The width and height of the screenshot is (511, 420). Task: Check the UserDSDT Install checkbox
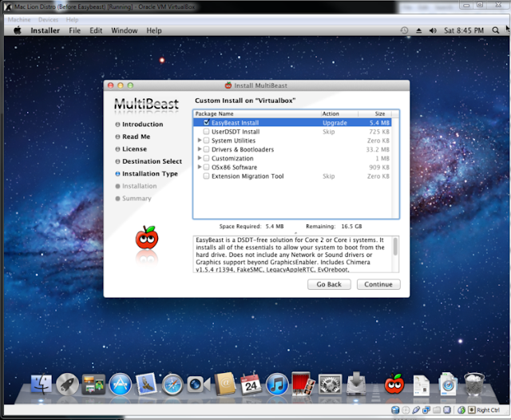point(206,131)
